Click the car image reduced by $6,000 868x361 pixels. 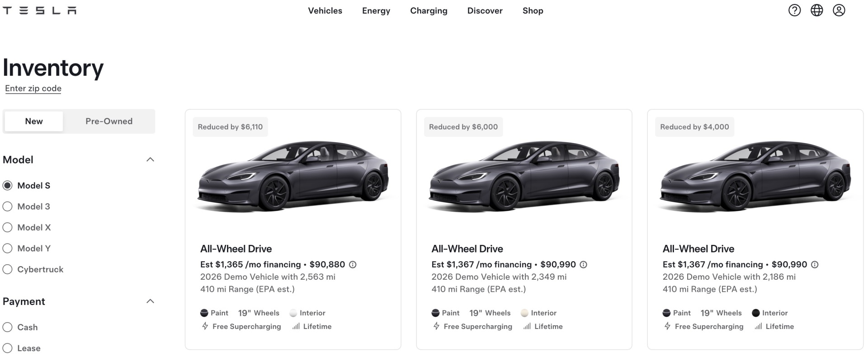click(524, 176)
